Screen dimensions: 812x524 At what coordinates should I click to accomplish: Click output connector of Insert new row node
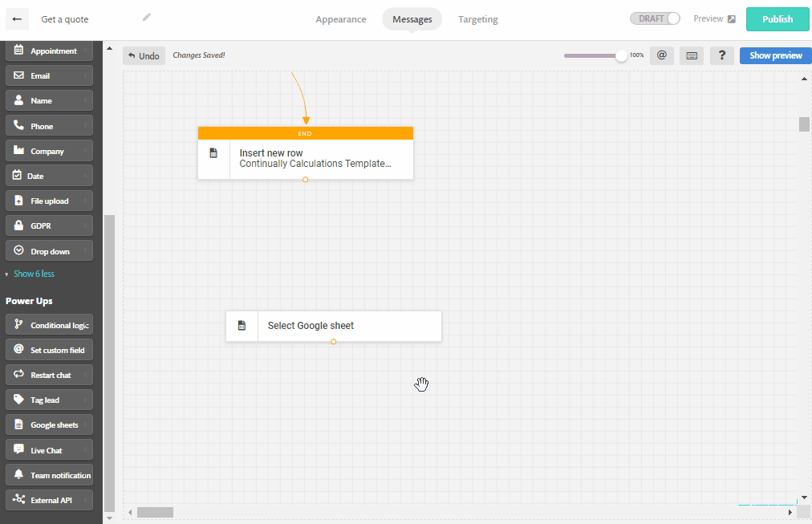(x=306, y=180)
